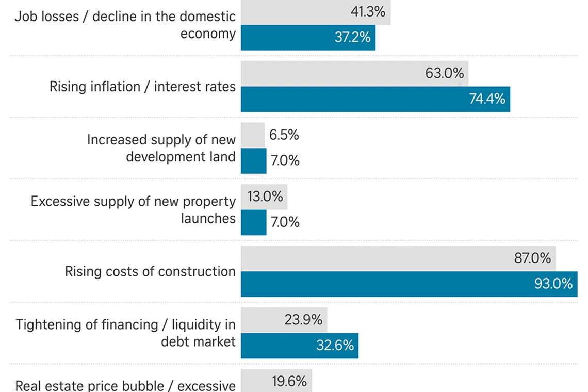
Task: Click the 'Rising costs of construction' label
Action: tap(150, 271)
